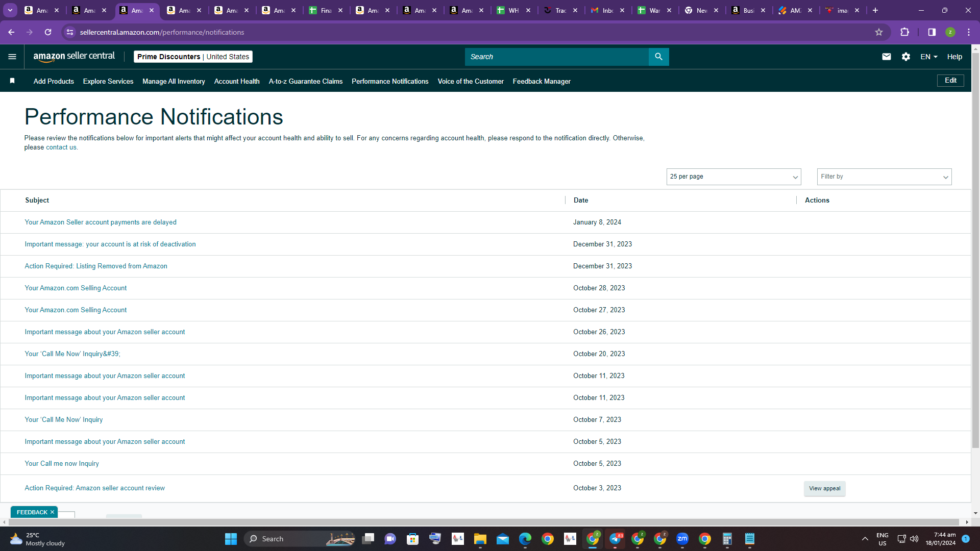Image resolution: width=980 pixels, height=551 pixels.
Task: Open the tab search chevron
Action: click(x=10, y=10)
